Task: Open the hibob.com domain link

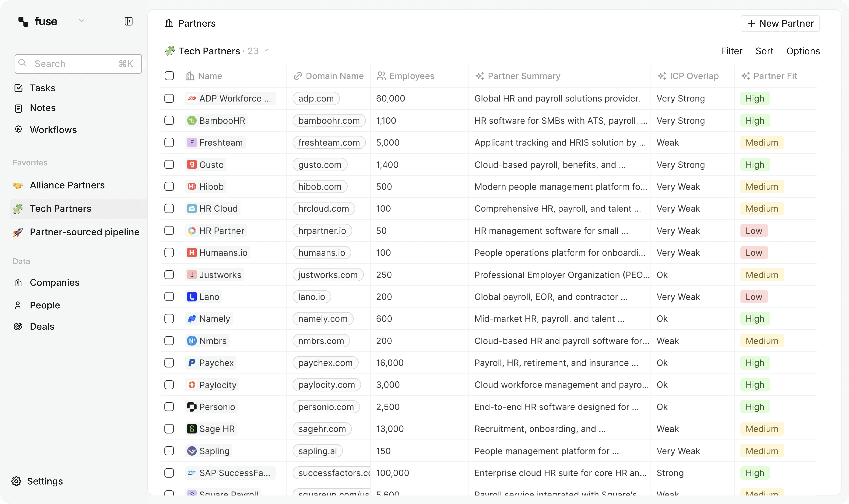Action: pyautogui.click(x=320, y=187)
